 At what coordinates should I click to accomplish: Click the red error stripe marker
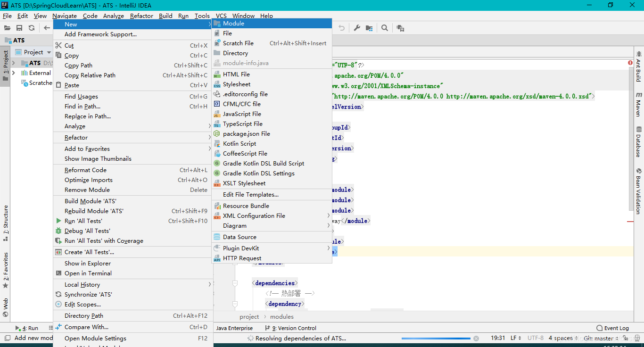click(630, 221)
